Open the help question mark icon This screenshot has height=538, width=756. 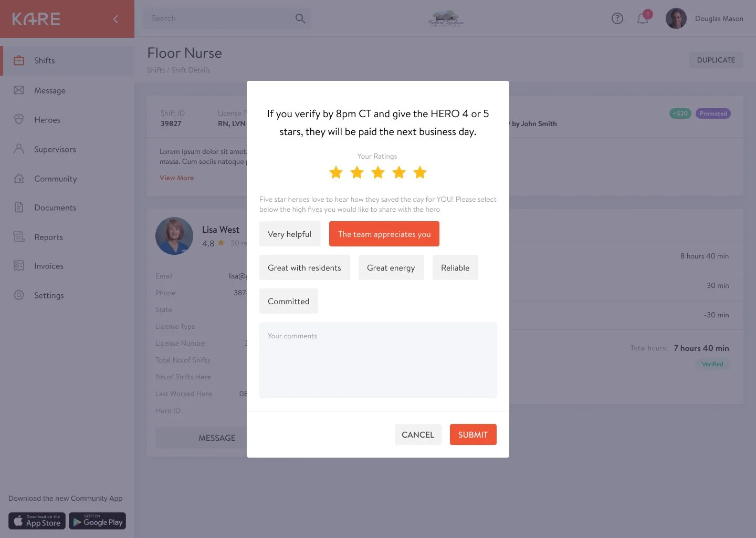click(x=617, y=18)
